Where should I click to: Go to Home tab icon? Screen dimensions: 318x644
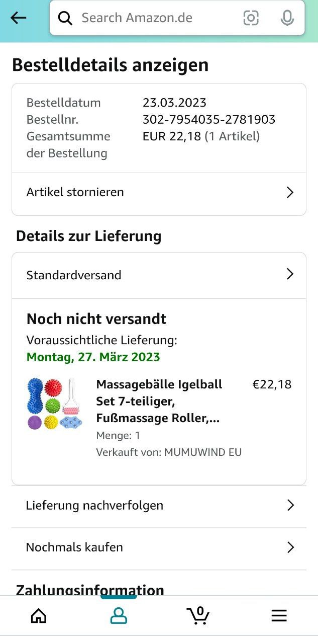39,615
